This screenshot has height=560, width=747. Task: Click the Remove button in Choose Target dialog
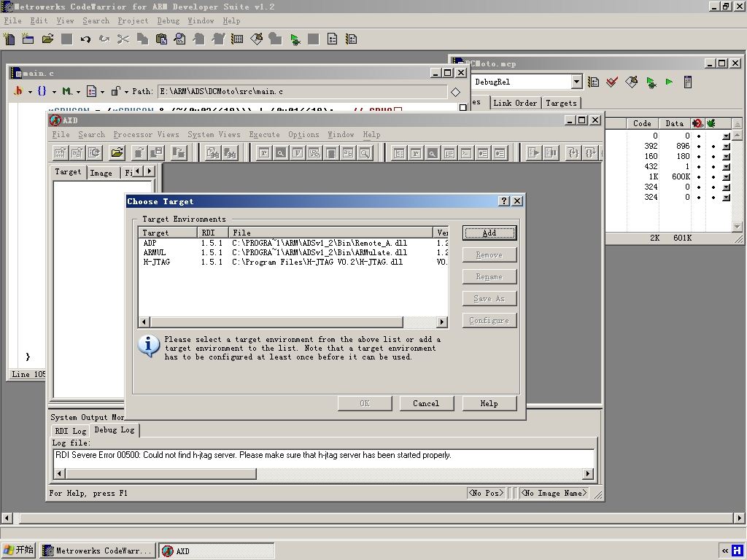(x=489, y=254)
